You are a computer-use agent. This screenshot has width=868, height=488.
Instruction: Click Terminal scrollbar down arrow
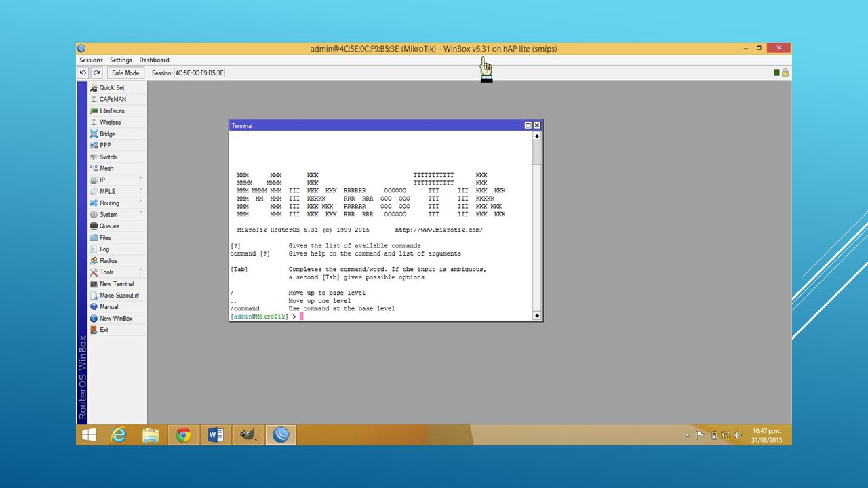(537, 316)
